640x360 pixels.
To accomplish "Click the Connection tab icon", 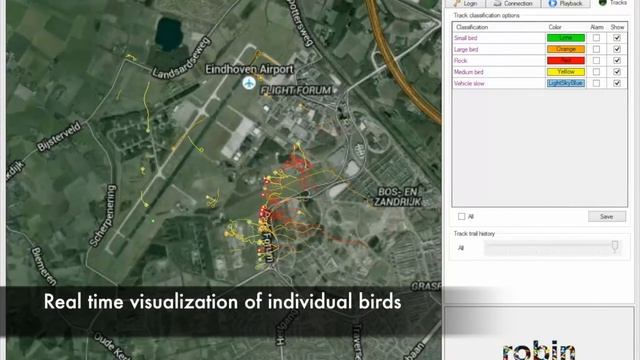I will coord(497,3).
